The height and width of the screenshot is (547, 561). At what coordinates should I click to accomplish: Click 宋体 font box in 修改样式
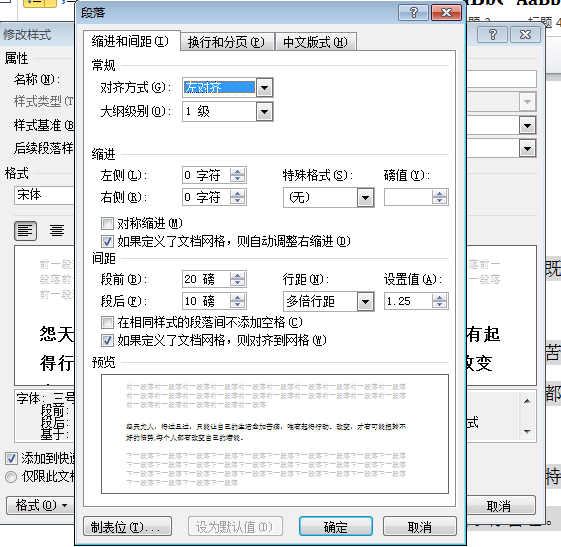[44, 195]
